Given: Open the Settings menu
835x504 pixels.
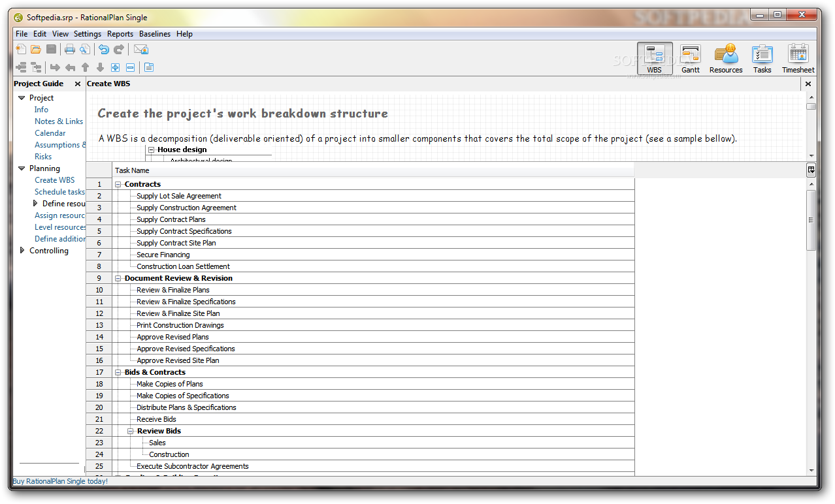Looking at the screenshot, I should [88, 34].
